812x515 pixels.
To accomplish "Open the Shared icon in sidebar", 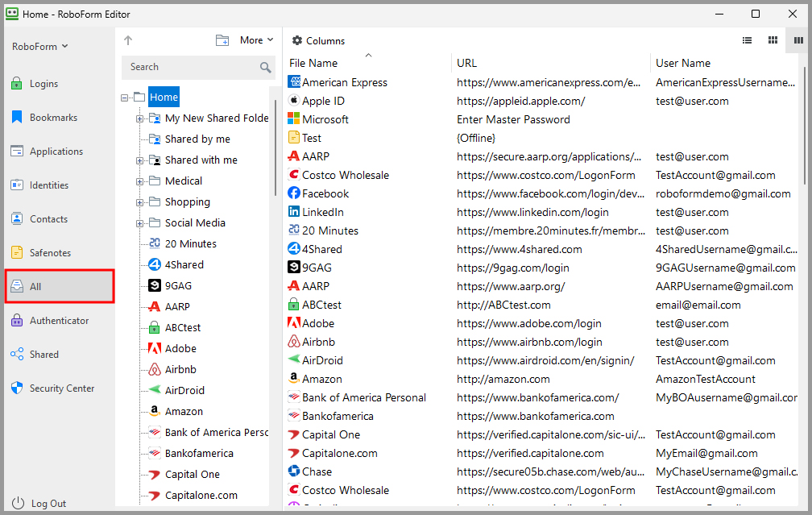I will (x=17, y=354).
